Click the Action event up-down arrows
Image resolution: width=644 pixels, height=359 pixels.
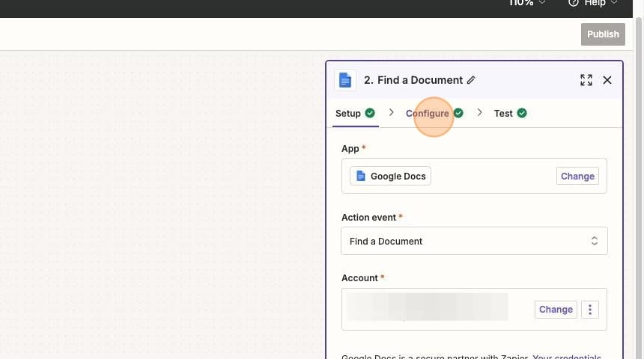pos(594,241)
